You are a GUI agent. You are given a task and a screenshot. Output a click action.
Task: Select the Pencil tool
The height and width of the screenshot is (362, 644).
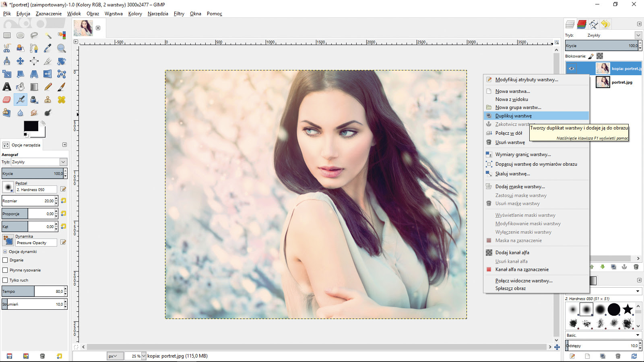(48, 87)
